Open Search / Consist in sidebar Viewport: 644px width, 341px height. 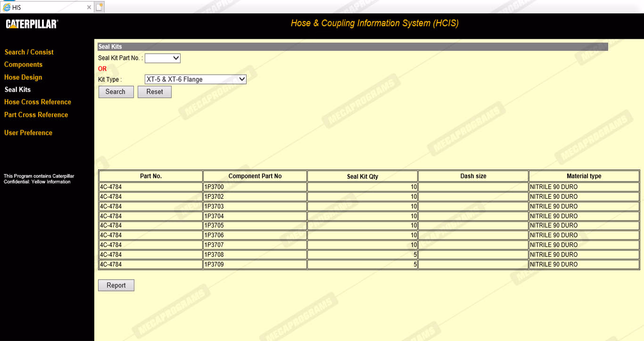pos(29,52)
